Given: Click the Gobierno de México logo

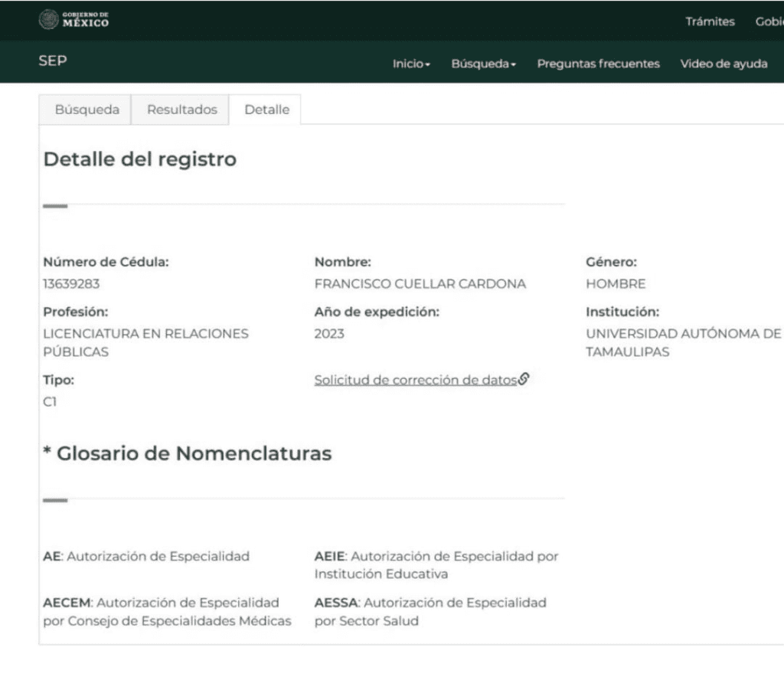Looking at the screenshot, I should (73, 20).
